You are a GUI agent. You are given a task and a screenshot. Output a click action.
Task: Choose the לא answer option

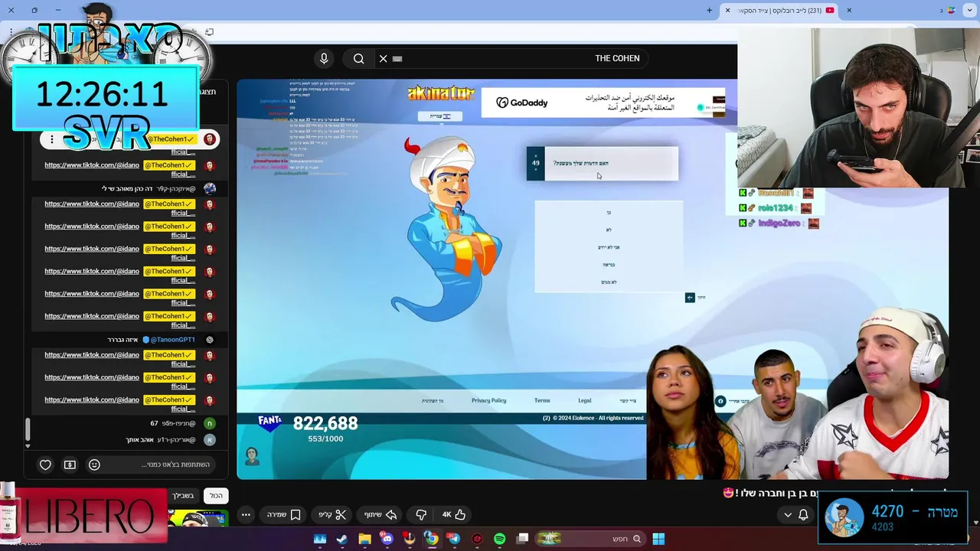(609, 230)
